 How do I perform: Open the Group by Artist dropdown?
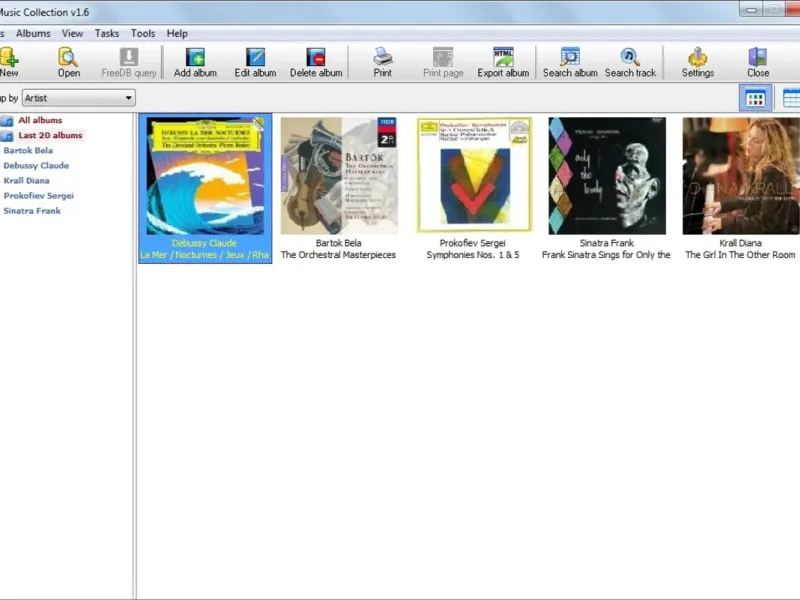click(79, 98)
